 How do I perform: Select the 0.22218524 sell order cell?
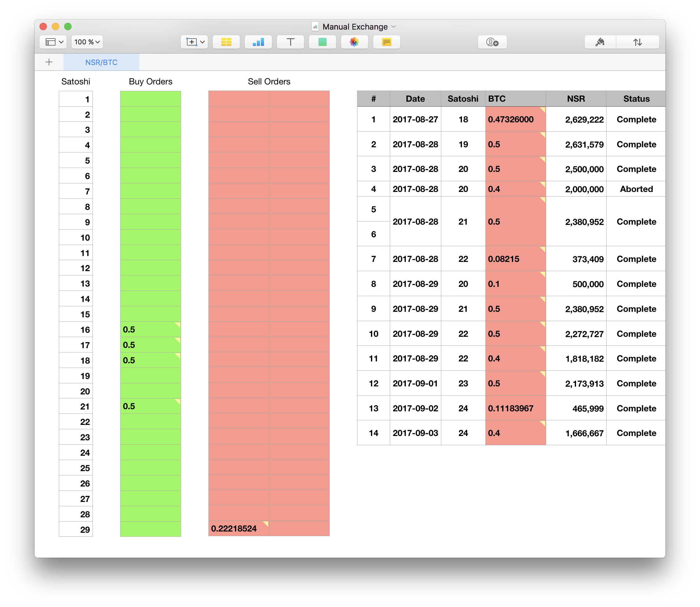(239, 528)
